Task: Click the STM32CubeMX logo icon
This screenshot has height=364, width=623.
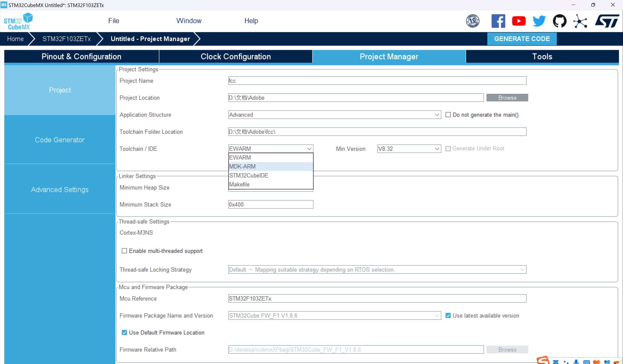Action: coord(18,21)
